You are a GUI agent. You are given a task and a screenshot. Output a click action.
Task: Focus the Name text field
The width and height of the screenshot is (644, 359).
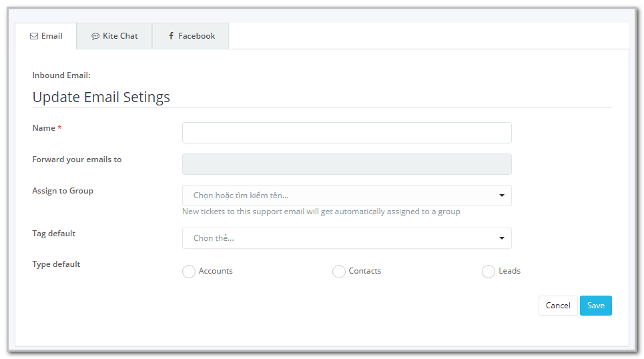pyautogui.click(x=346, y=133)
